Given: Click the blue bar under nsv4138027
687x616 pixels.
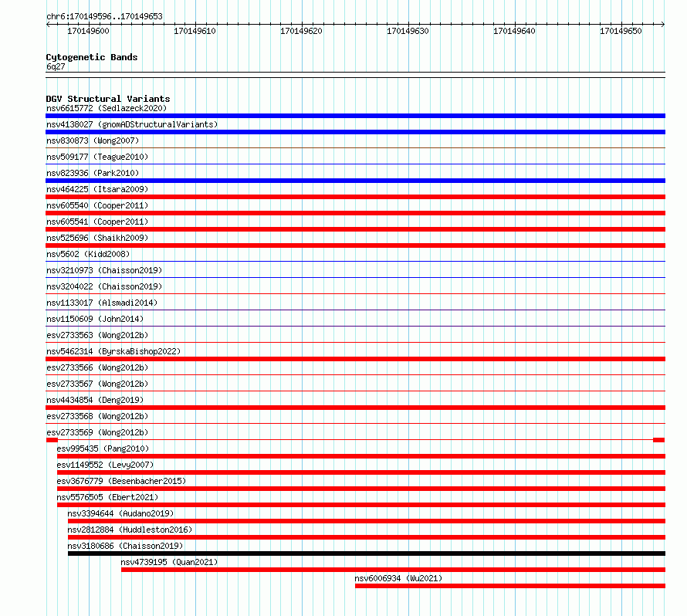Looking at the screenshot, I should click(x=355, y=132).
